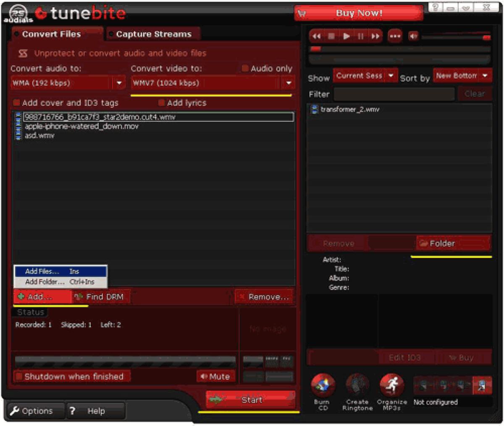The image size is (504, 426).
Task: Click the Buy Now! button
Action: coord(359,13)
